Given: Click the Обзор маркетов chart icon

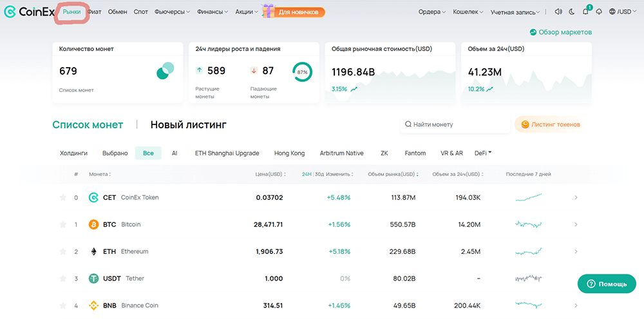Looking at the screenshot, I should coord(533,32).
